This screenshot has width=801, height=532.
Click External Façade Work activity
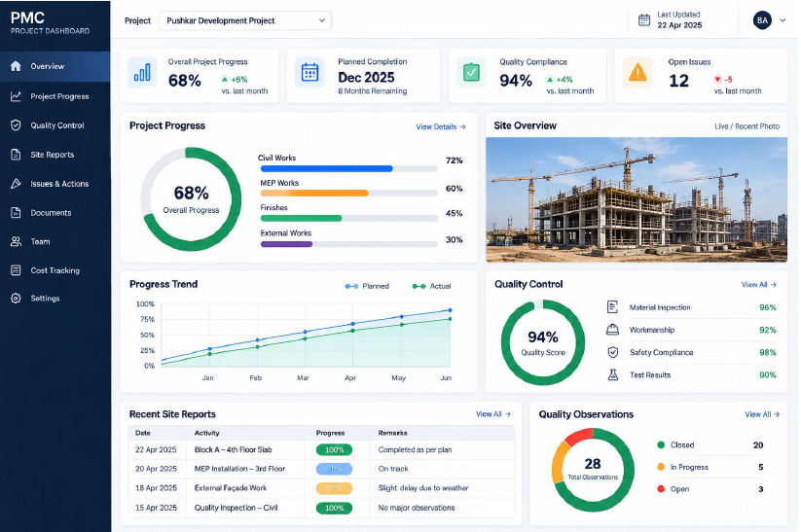click(x=231, y=488)
